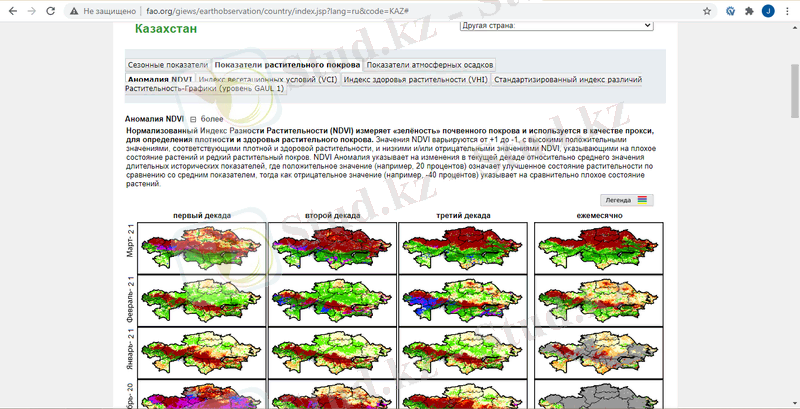Reload the page
The height and width of the screenshot is (409, 800).
[x=51, y=11]
